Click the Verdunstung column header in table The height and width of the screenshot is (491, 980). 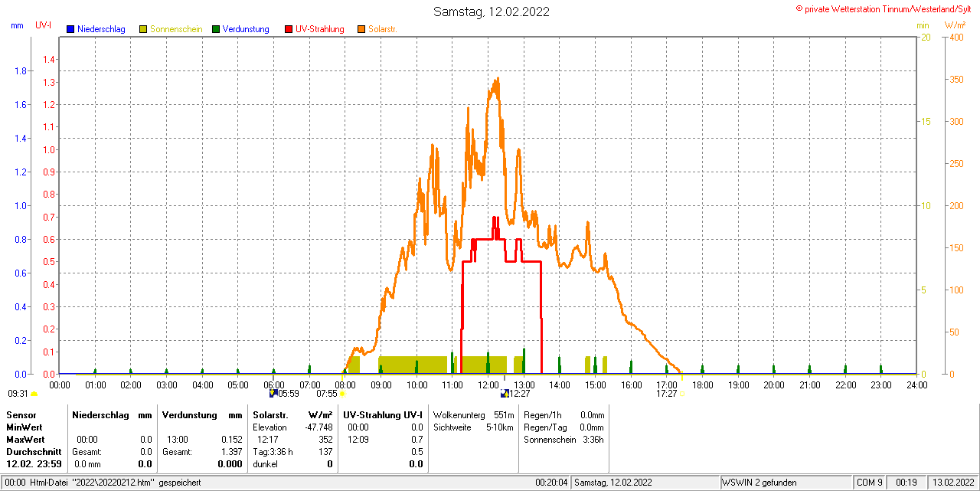tap(189, 414)
